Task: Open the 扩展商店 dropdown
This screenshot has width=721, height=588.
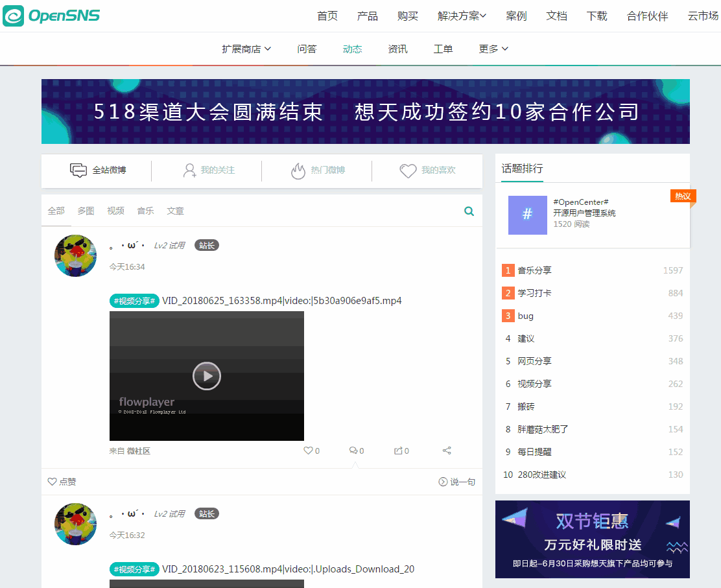Action: coord(246,48)
